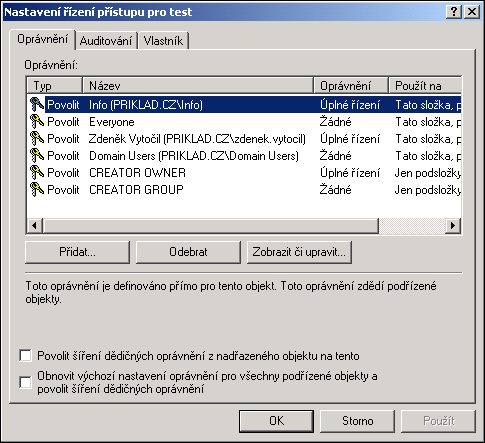This screenshot has height=443, width=485.
Task: Select key icon of Zdeněk Vytočil row
Action: [37, 138]
